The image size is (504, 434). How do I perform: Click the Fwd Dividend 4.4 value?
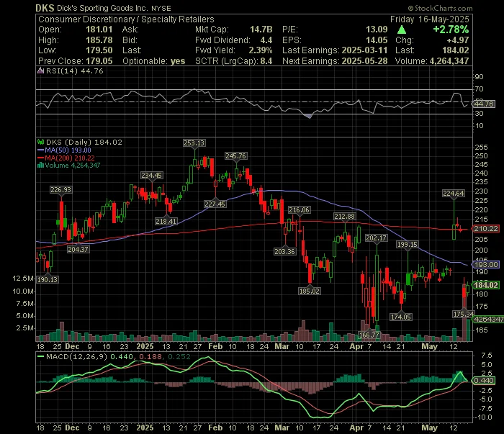coord(266,40)
